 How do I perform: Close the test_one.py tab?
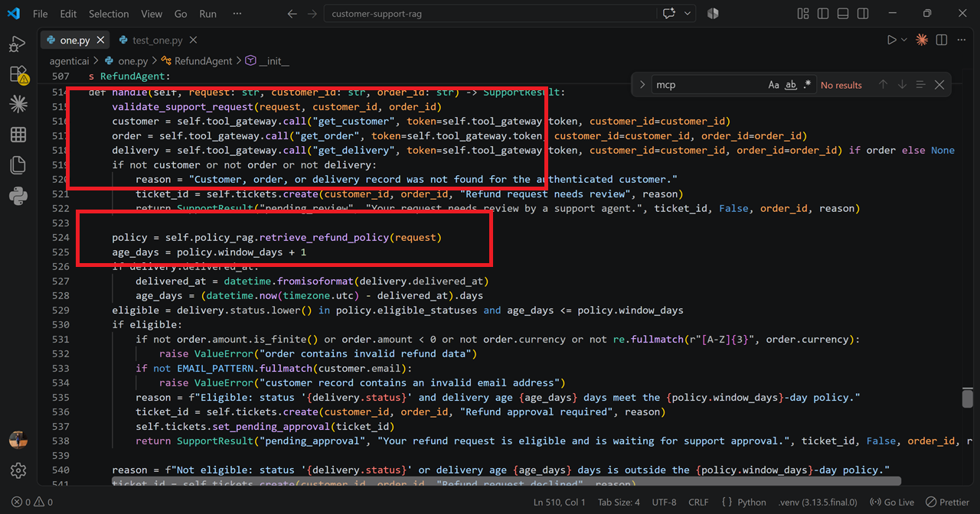(x=193, y=40)
